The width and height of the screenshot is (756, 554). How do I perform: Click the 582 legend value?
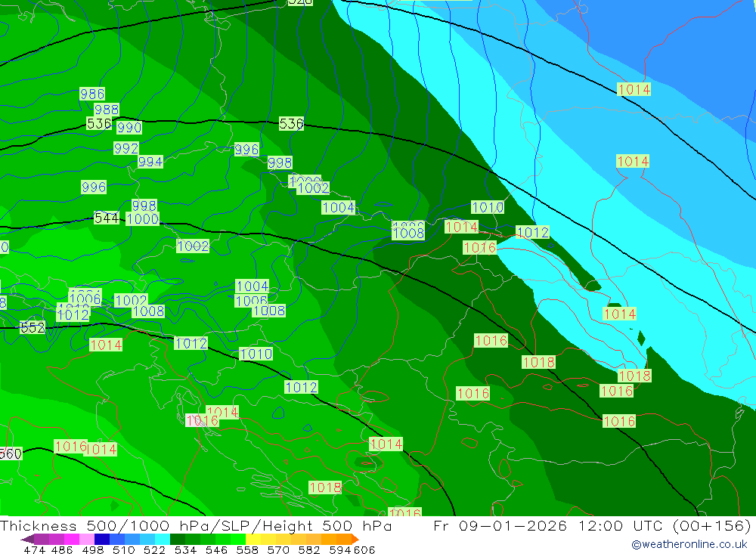click(308, 550)
